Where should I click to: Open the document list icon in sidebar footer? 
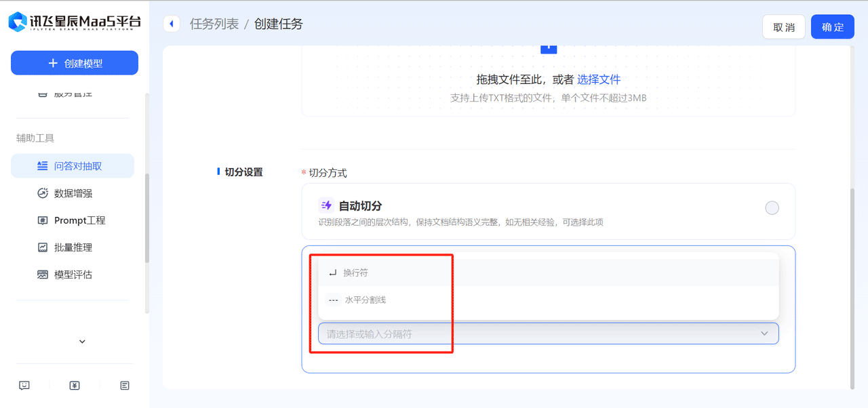pyautogui.click(x=125, y=386)
